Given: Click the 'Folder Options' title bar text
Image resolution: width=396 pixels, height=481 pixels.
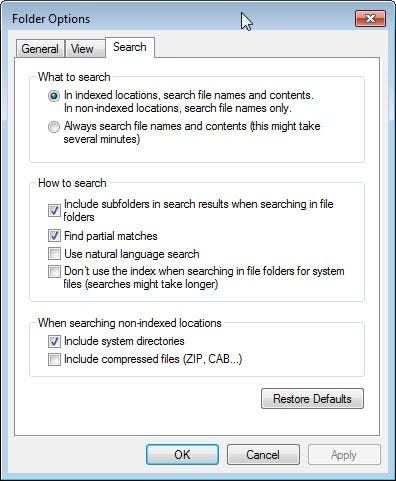Looking at the screenshot, I should tap(51, 19).
